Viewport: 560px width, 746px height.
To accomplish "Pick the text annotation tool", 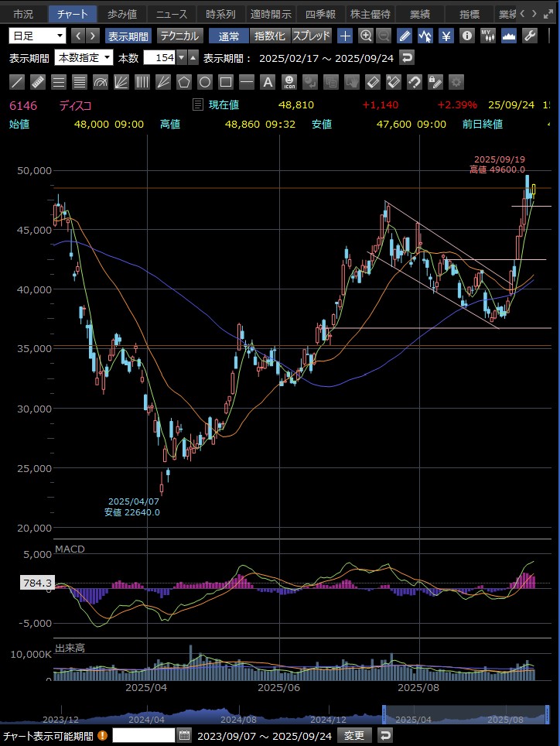I will coord(268,82).
